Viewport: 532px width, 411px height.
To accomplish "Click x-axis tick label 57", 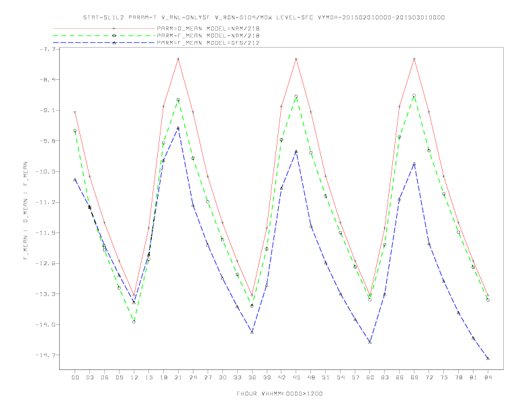I will coord(355,377).
